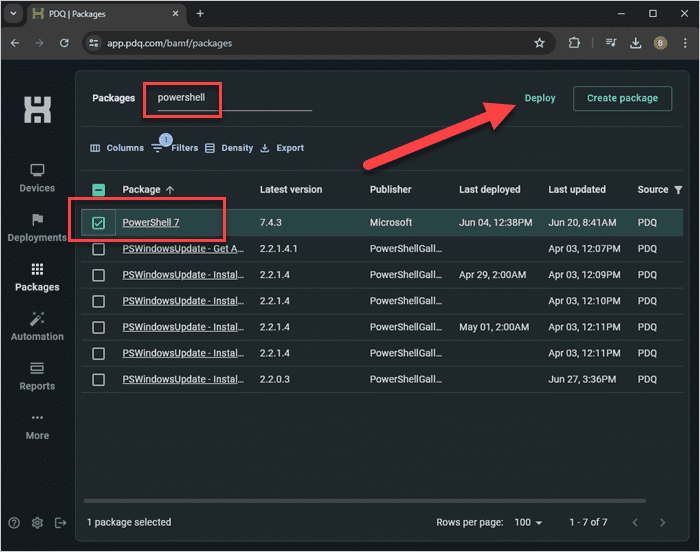Screen dimensions: 700x552
Task: Go to the Packages sidebar item
Action: click(37, 277)
